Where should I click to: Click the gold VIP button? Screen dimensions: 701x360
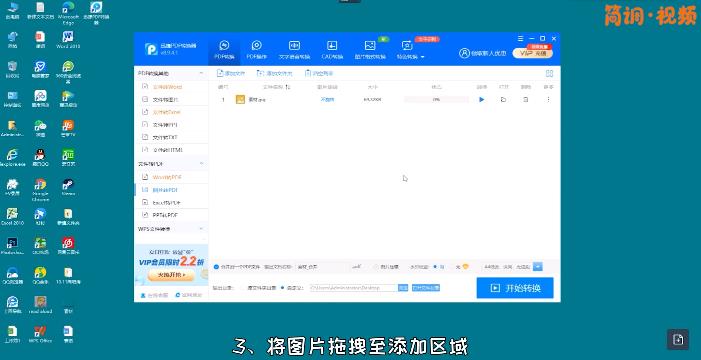532,53
